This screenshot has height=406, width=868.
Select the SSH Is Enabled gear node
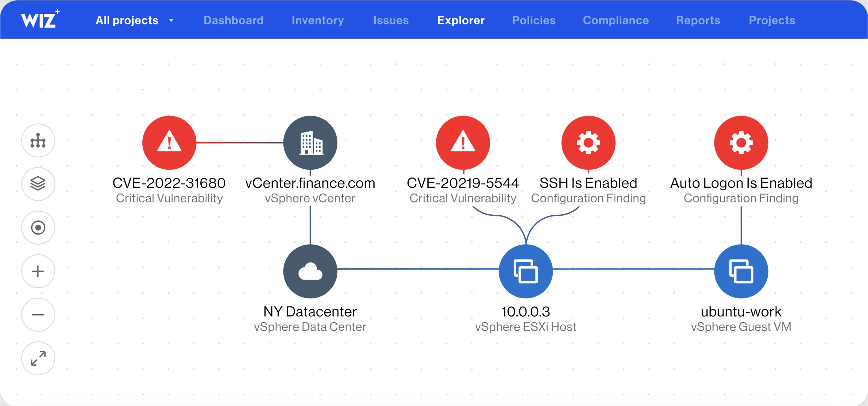click(588, 143)
